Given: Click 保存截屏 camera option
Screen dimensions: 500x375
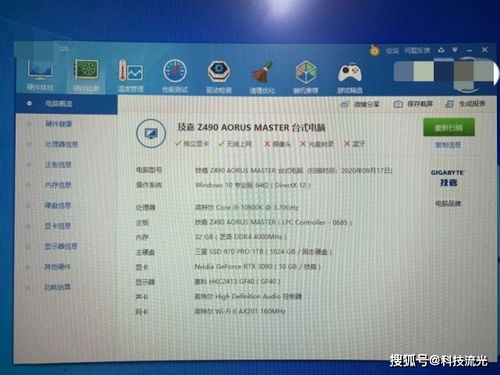Looking at the screenshot, I should [413, 104].
